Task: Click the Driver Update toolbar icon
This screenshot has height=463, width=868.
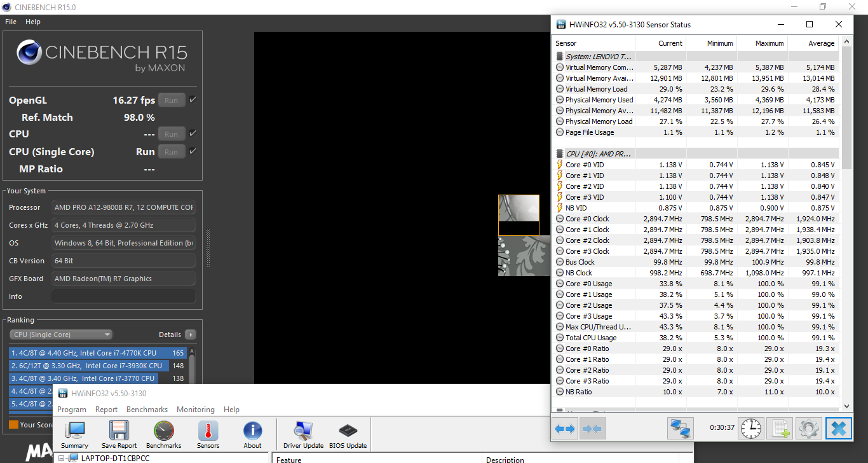Action: point(303,435)
